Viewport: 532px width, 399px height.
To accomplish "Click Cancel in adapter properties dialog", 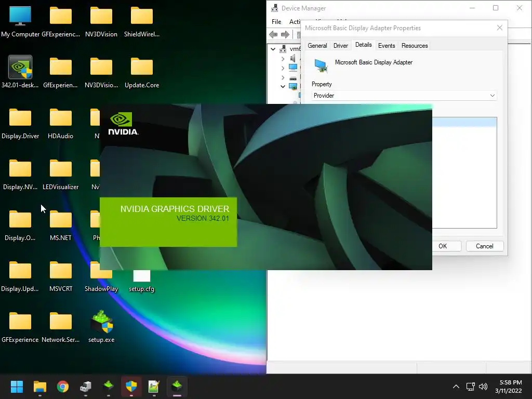I will click(x=485, y=246).
